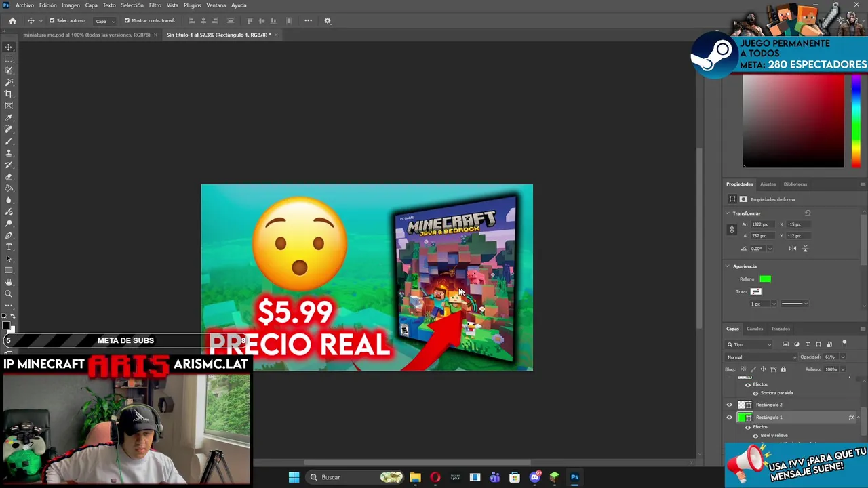Click the hue spectrum slider
This screenshot has height=488, width=868.
click(856, 121)
